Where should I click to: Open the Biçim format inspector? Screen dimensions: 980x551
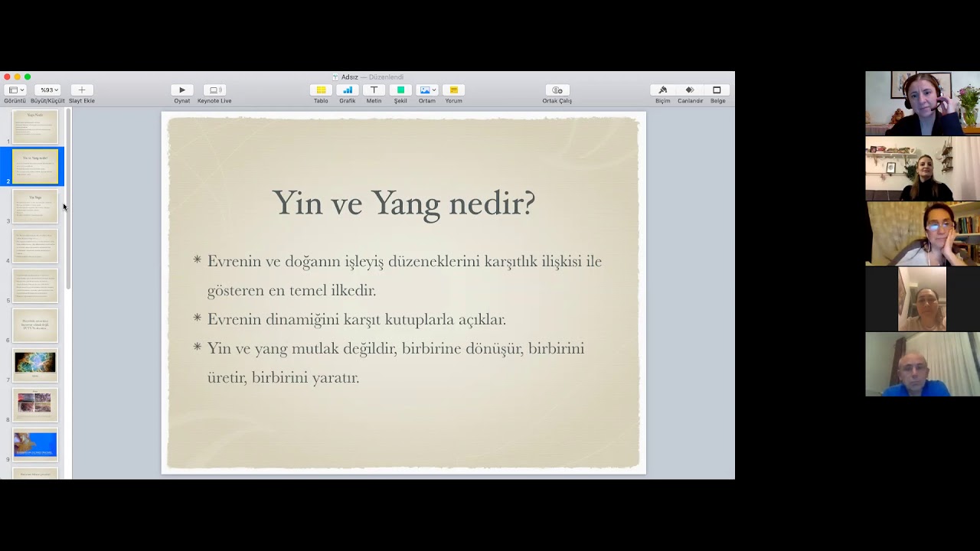tap(663, 90)
